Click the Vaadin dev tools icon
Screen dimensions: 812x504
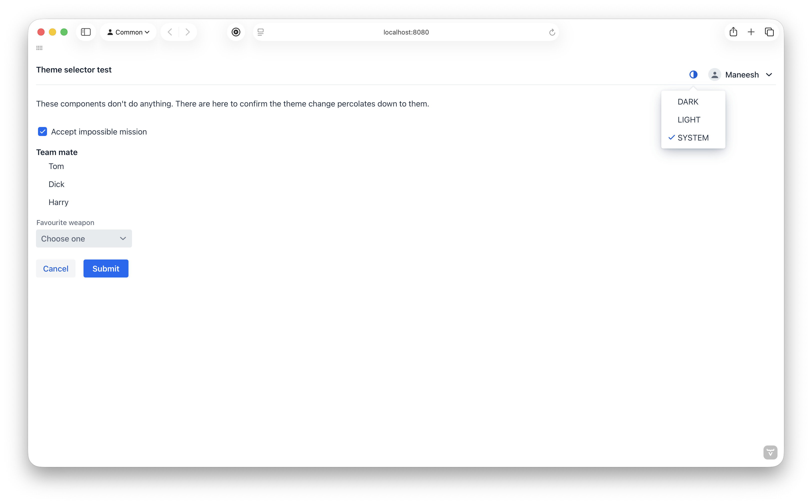click(x=770, y=452)
